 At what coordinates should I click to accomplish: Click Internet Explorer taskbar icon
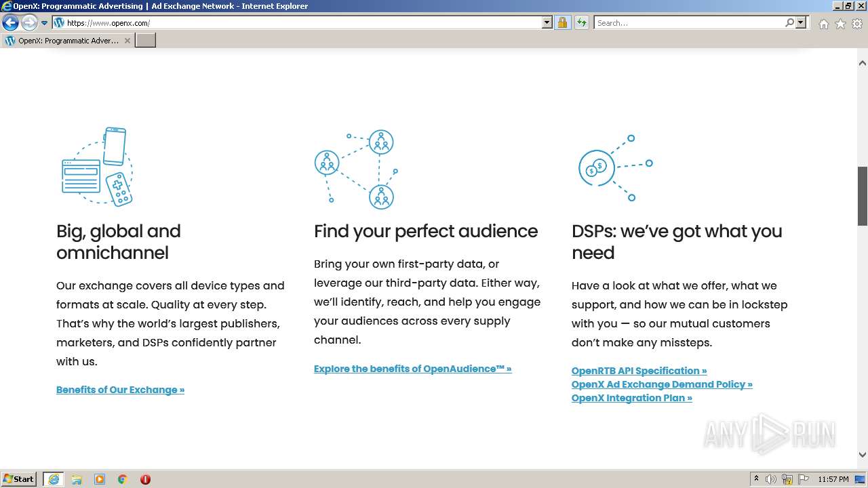[x=54, y=479]
